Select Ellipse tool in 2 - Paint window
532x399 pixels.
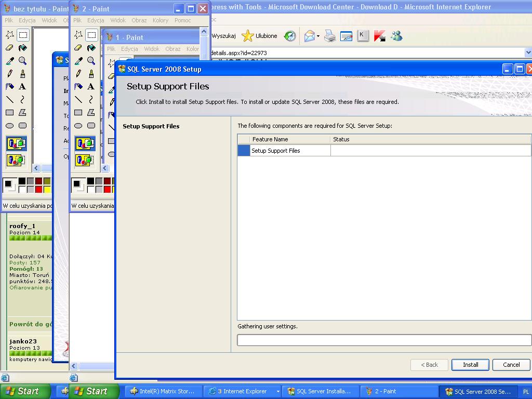click(78, 126)
